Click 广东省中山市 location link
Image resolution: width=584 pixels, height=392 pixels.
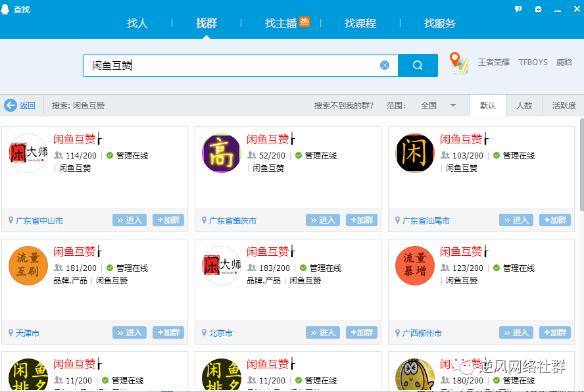point(39,220)
